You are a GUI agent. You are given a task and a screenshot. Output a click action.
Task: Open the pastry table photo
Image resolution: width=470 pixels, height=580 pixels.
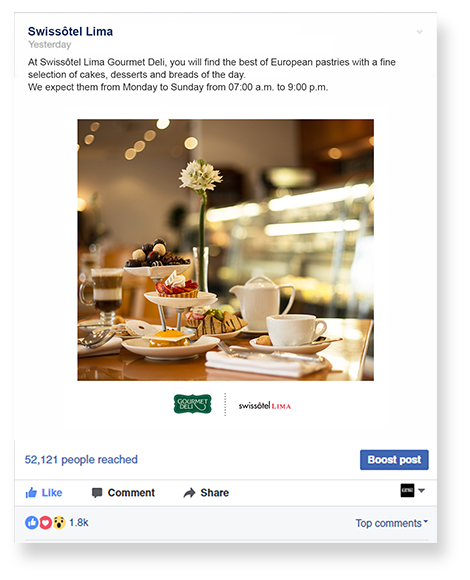[226, 250]
